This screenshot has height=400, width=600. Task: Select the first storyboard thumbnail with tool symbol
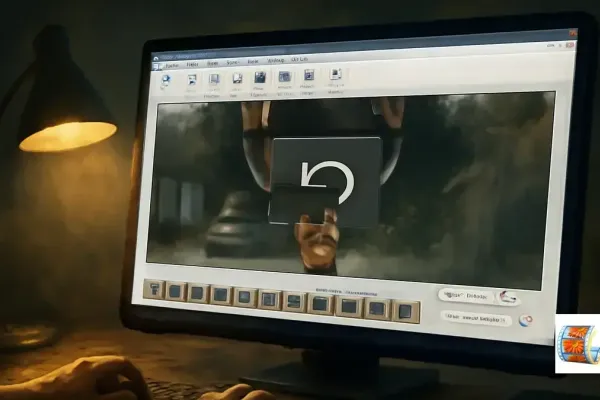pyautogui.click(x=154, y=289)
